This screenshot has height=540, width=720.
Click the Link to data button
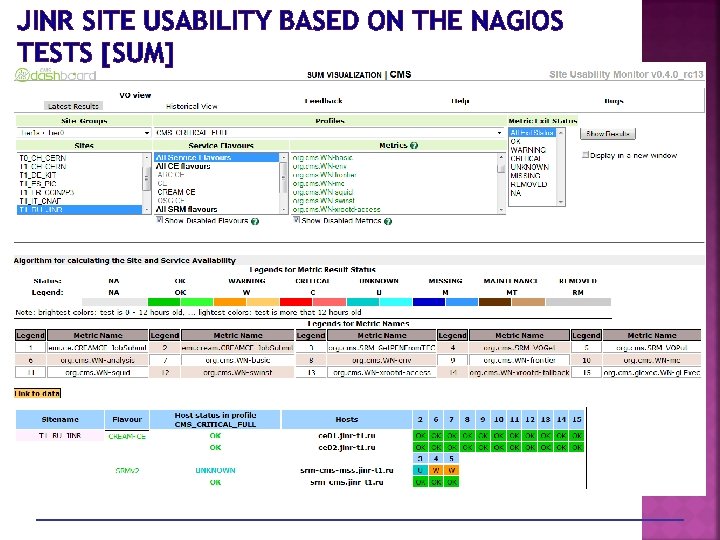tap(37, 394)
